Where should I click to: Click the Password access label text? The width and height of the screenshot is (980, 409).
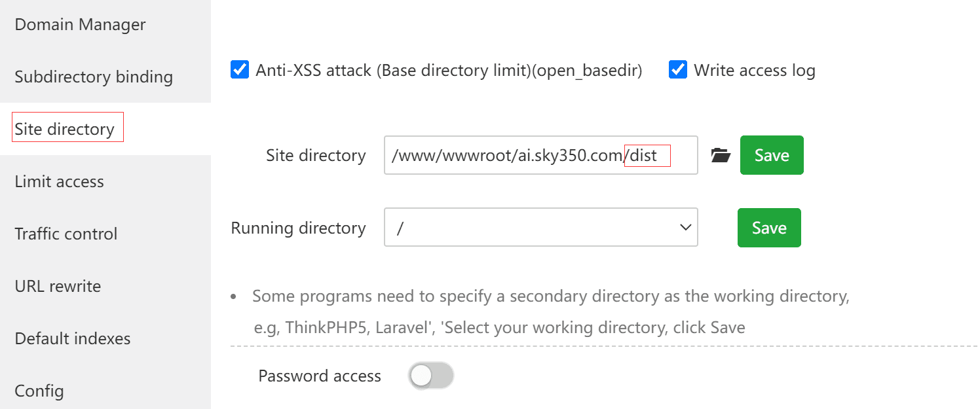tap(320, 376)
